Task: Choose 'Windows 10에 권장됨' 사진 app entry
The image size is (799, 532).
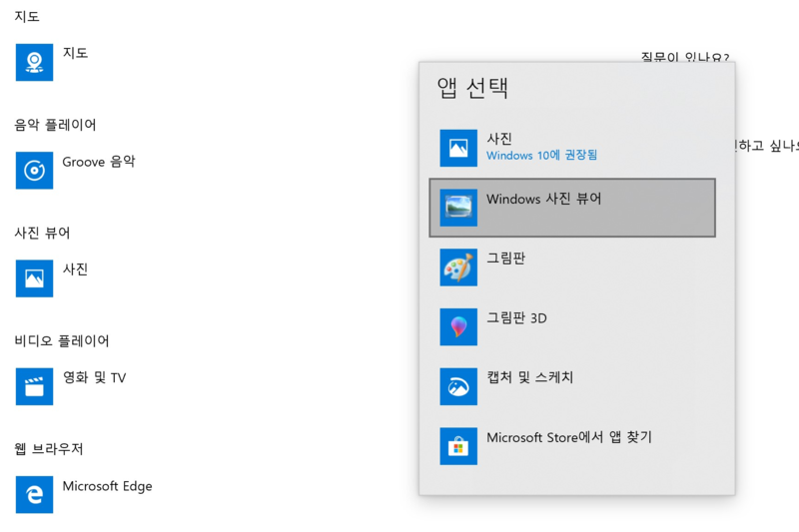Action: click(x=572, y=148)
